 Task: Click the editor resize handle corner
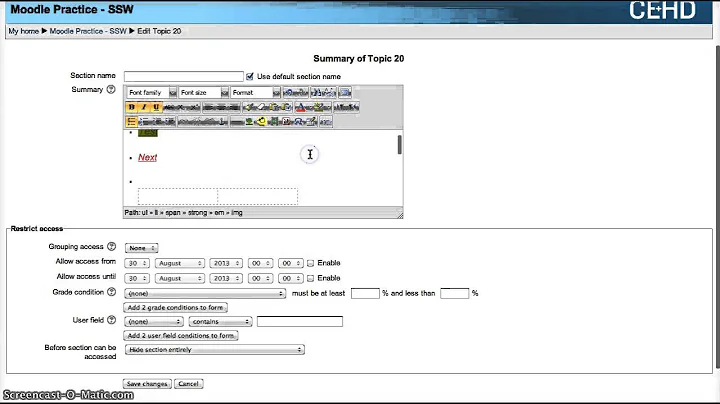click(x=400, y=215)
